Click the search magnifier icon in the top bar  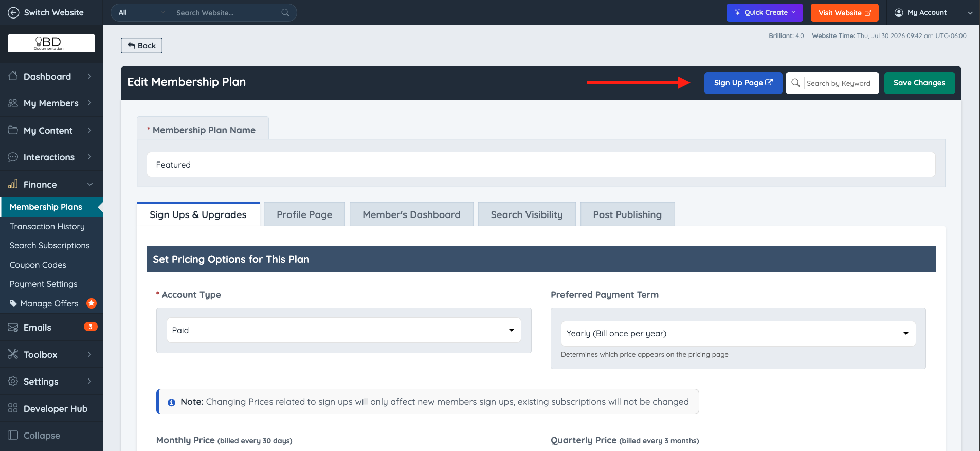[x=285, y=12]
